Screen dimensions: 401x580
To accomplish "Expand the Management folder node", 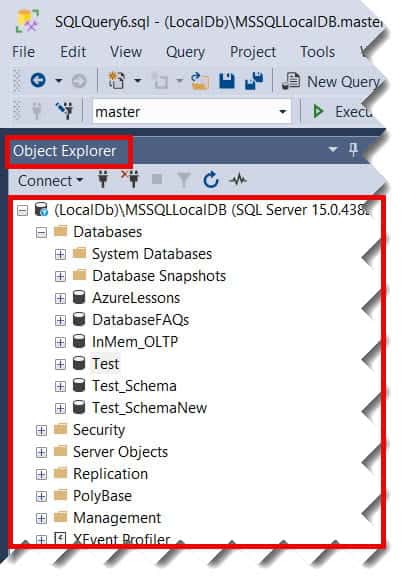I will 41,519.
